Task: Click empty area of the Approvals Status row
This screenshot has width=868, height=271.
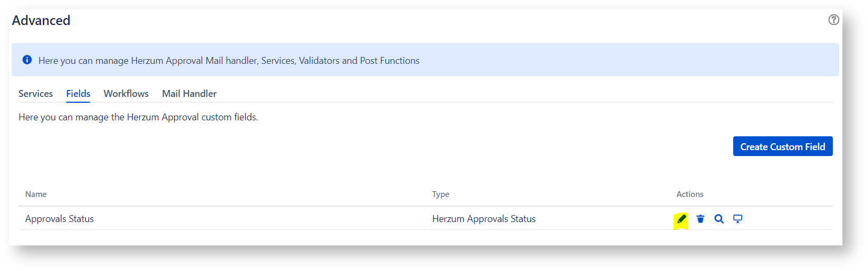Action: click(x=266, y=219)
